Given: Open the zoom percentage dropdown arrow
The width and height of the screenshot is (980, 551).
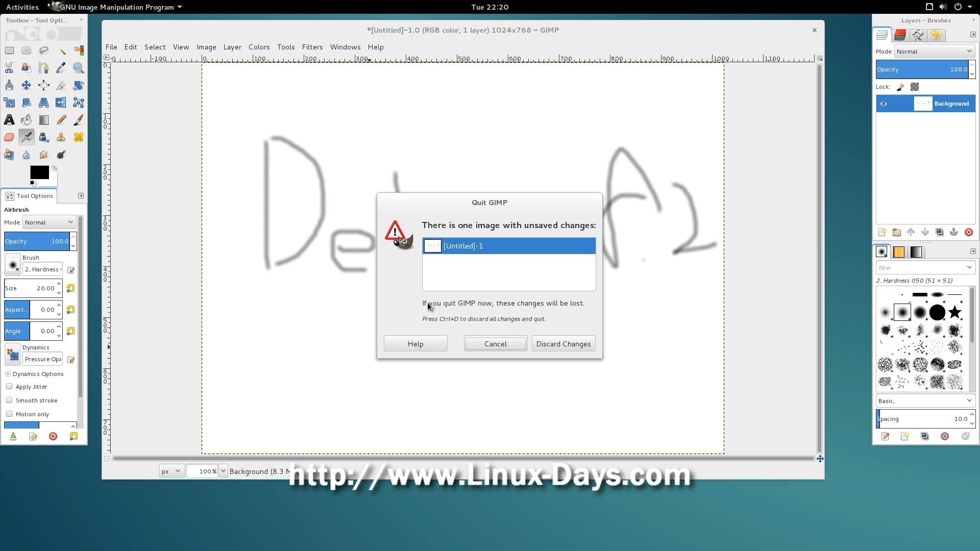Looking at the screenshot, I should pos(223,471).
